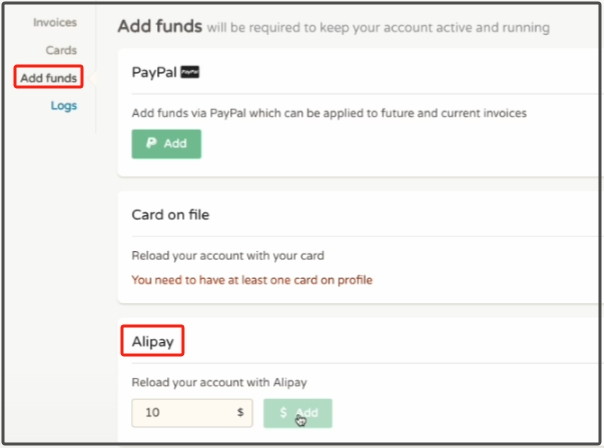Click the Add funds page title
The image size is (604, 448).
point(159,26)
